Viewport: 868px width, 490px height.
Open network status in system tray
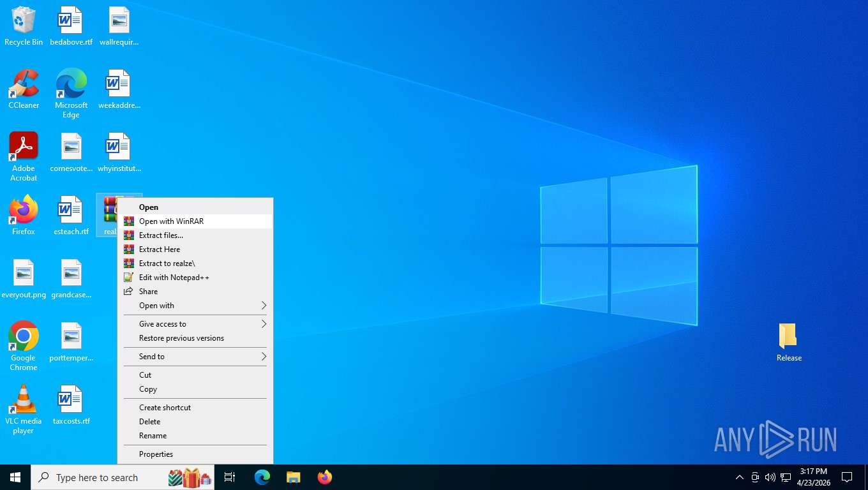pos(786,477)
